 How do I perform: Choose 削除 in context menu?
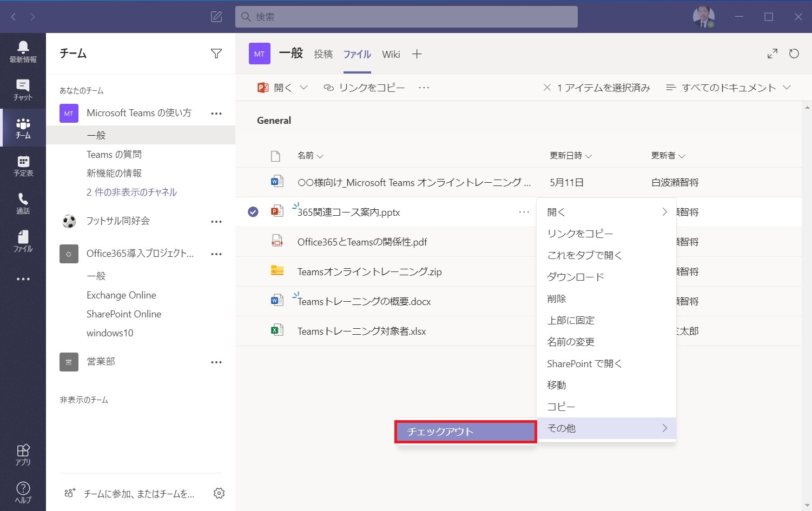(606, 298)
